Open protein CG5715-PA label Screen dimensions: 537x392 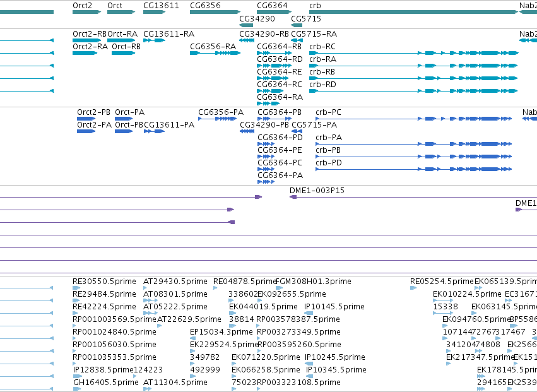314,125
